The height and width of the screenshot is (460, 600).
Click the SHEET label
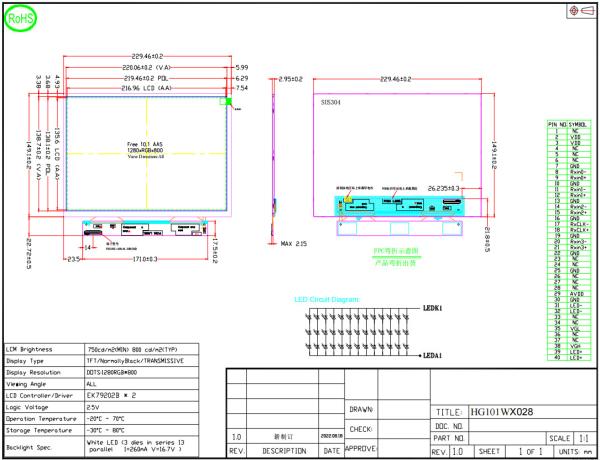tap(489, 452)
